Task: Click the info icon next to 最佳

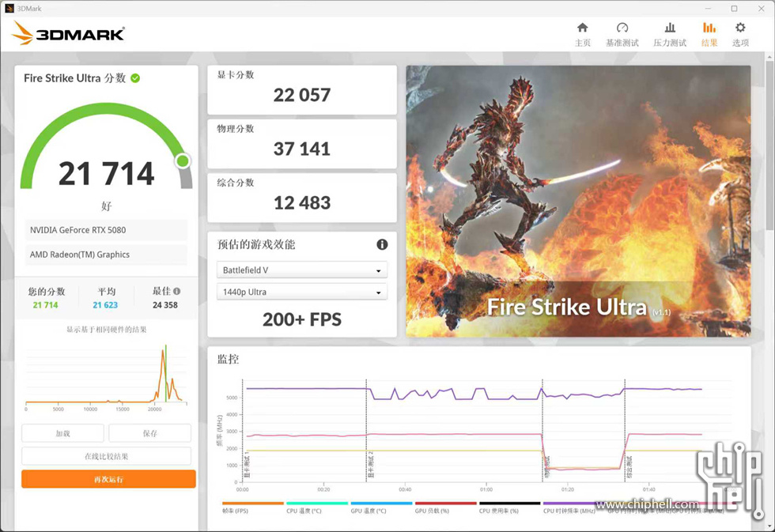Action: click(177, 291)
